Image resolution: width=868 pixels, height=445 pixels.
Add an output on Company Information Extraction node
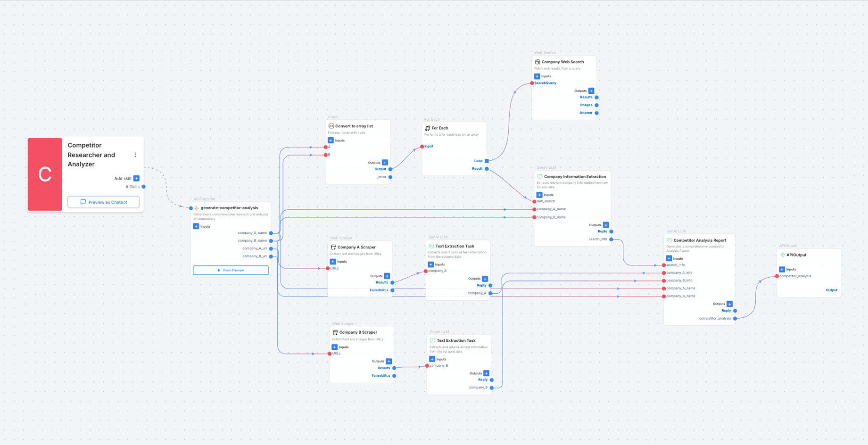pyautogui.click(x=606, y=225)
